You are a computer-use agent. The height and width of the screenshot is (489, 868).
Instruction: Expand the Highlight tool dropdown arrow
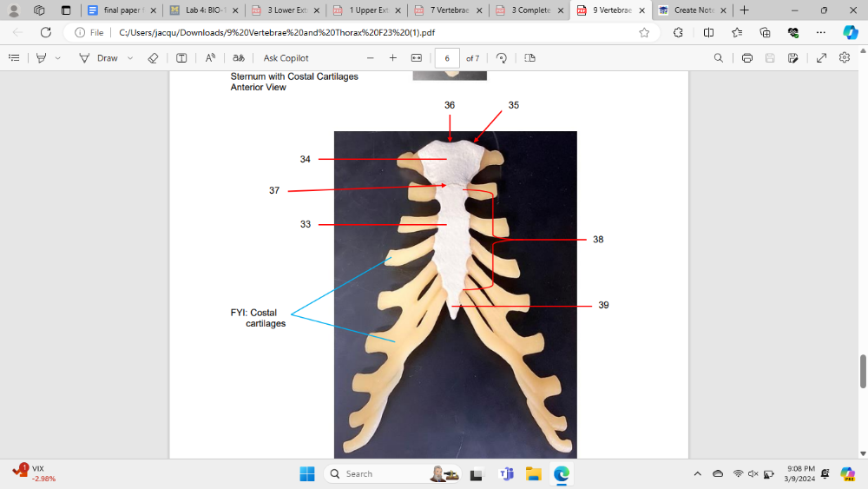(58, 58)
